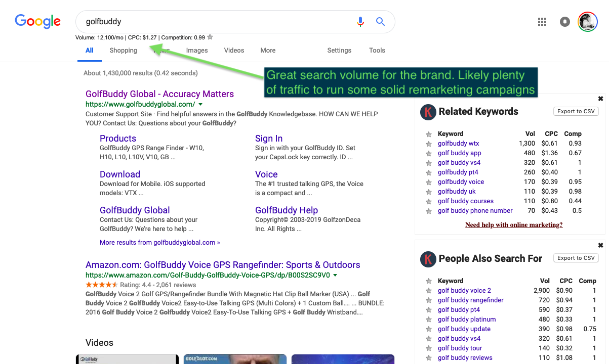Open the search Tools options
Viewport: 609px width, 364px height.
click(377, 51)
